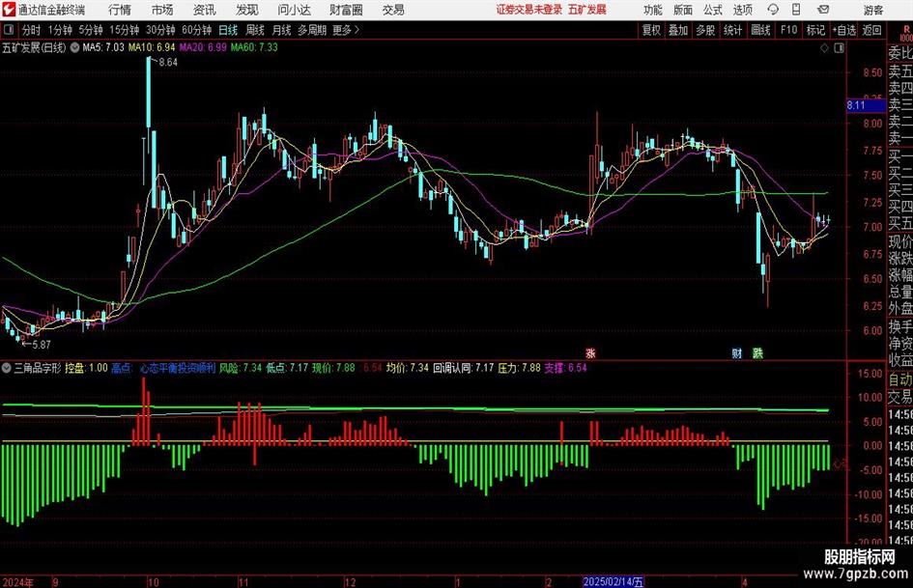Open the 市场 menu

coord(162,10)
